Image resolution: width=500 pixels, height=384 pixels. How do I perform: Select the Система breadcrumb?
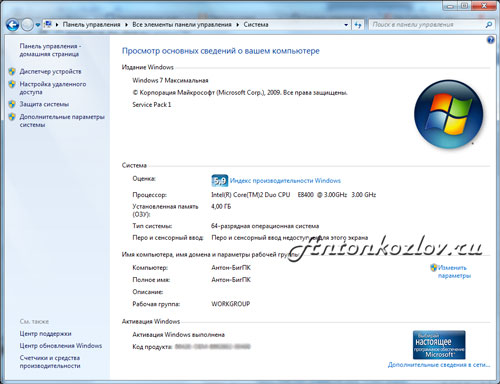click(x=256, y=25)
